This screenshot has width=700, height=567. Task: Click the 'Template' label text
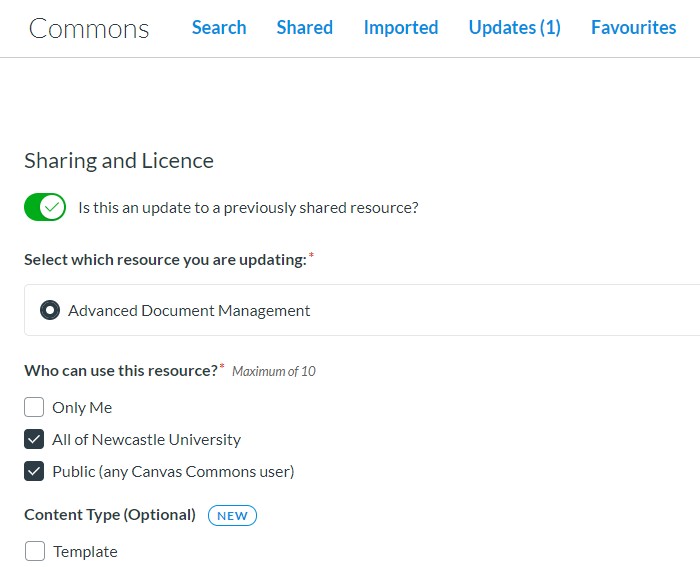[85, 552]
